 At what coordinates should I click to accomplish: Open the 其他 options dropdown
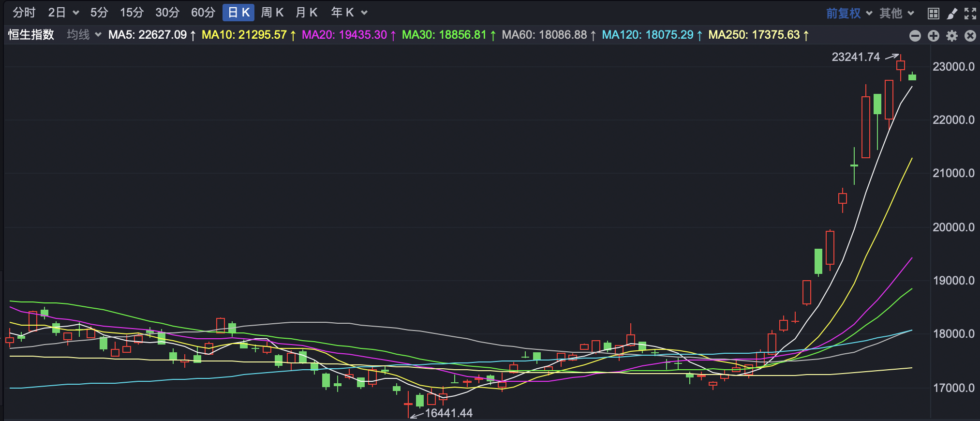click(x=897, y=13)
